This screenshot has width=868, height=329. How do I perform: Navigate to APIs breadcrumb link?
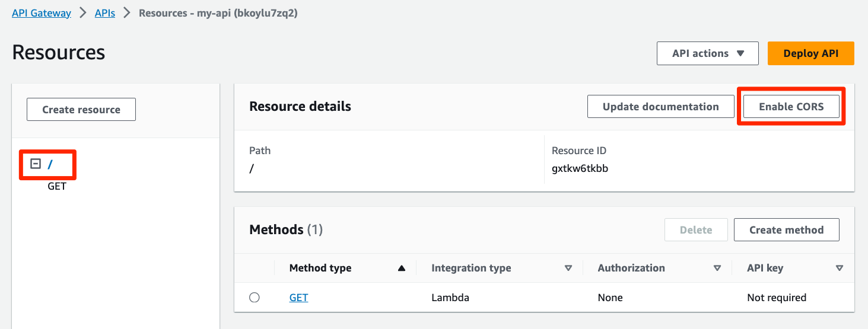coord(105,13)
